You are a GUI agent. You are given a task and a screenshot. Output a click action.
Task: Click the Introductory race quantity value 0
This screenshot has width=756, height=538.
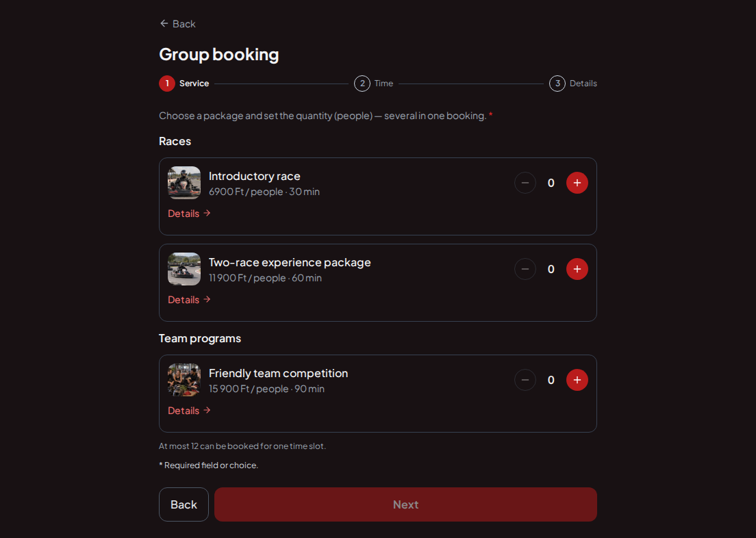pyautogui.click(x=551, y=183)
